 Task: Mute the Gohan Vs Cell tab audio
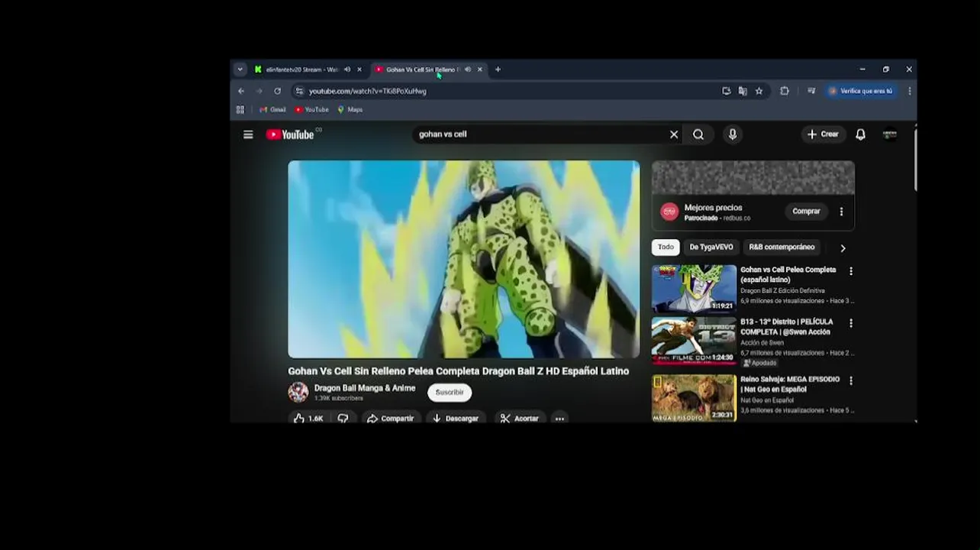coord(467,70)
